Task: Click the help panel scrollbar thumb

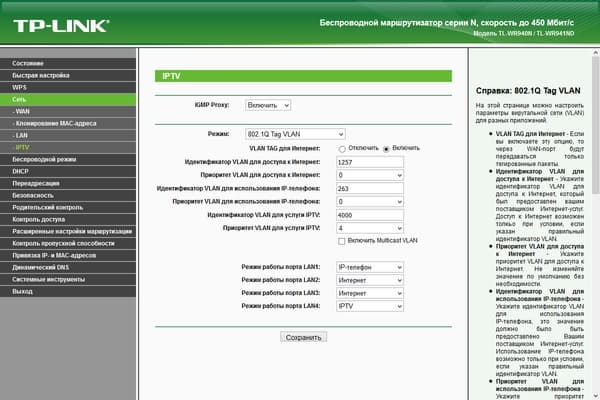Action: tap(596, 124)
